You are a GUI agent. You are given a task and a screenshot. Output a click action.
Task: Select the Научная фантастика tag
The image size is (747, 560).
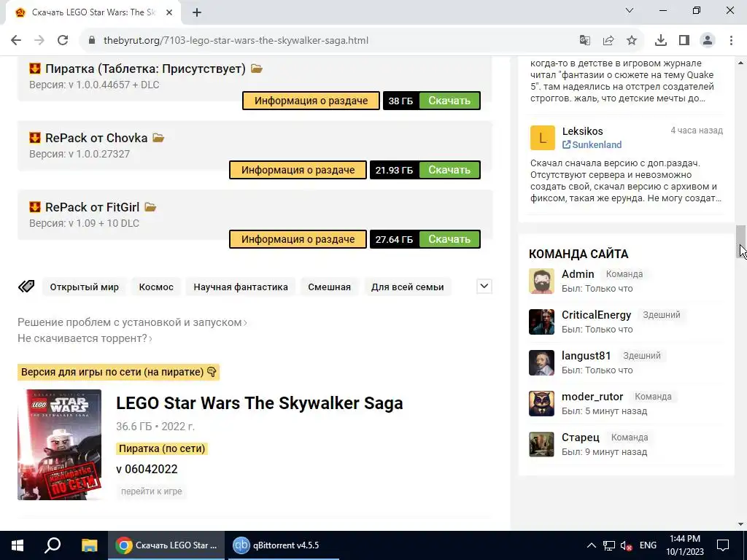[241, 287]
